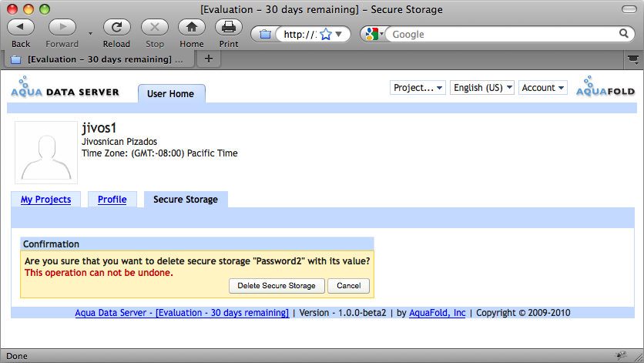Click the Stop loading button
The image size is (644, 363).
[154, 28]
